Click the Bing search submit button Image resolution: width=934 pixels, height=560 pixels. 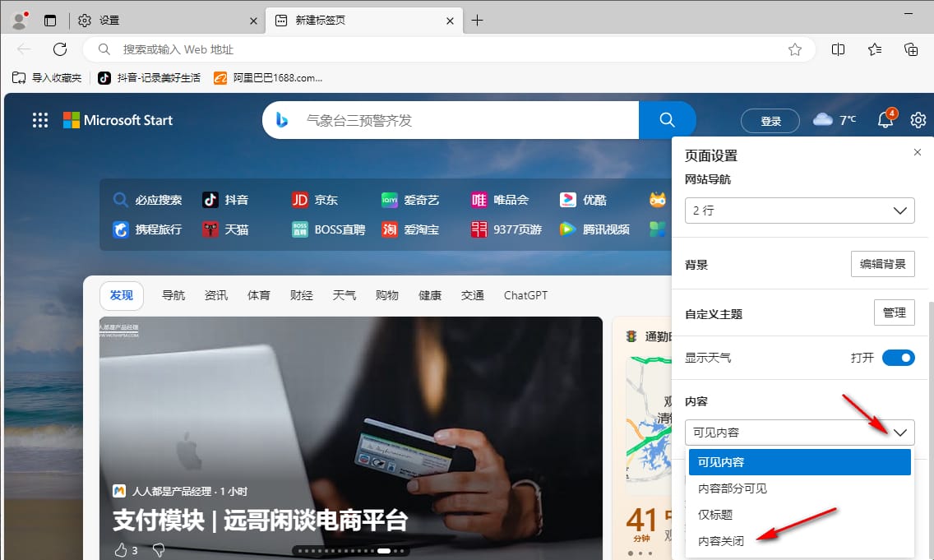pyautogui.click(x=667, y=120)
